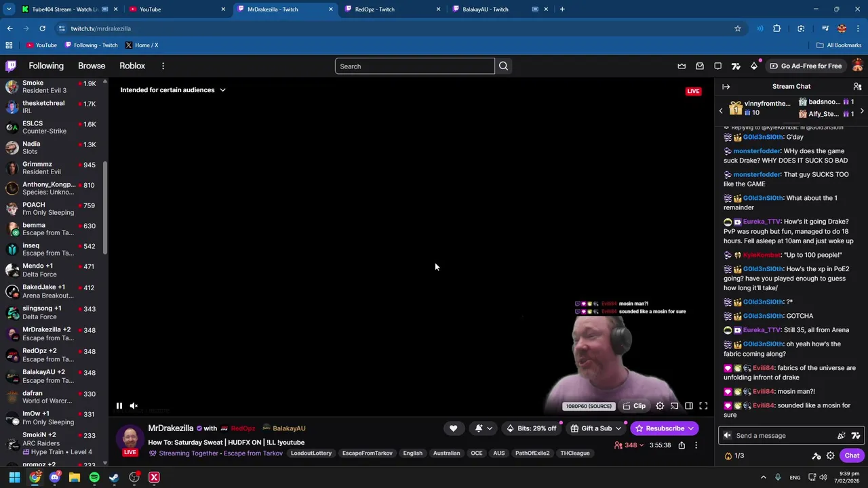The width and height of the screenshot is (868, 488).
Task: Toggle the follow heart button
Action: tap(453, 428)
